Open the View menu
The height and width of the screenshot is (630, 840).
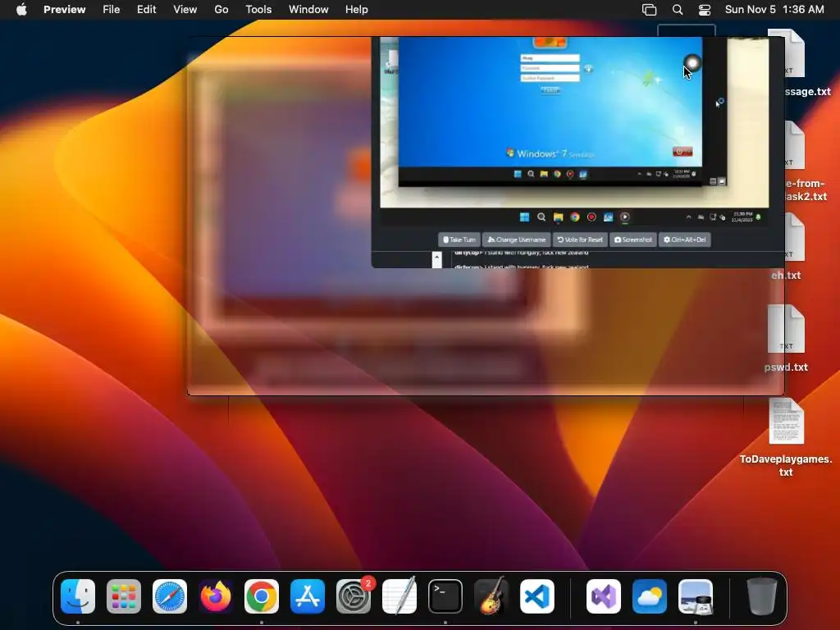pos(185,10)
